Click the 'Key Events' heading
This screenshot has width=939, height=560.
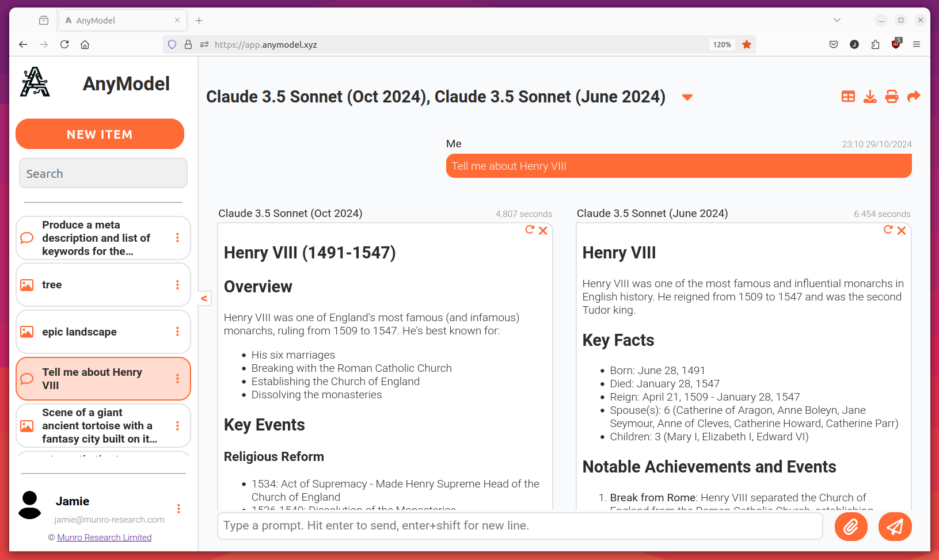[x=264, y=425]
